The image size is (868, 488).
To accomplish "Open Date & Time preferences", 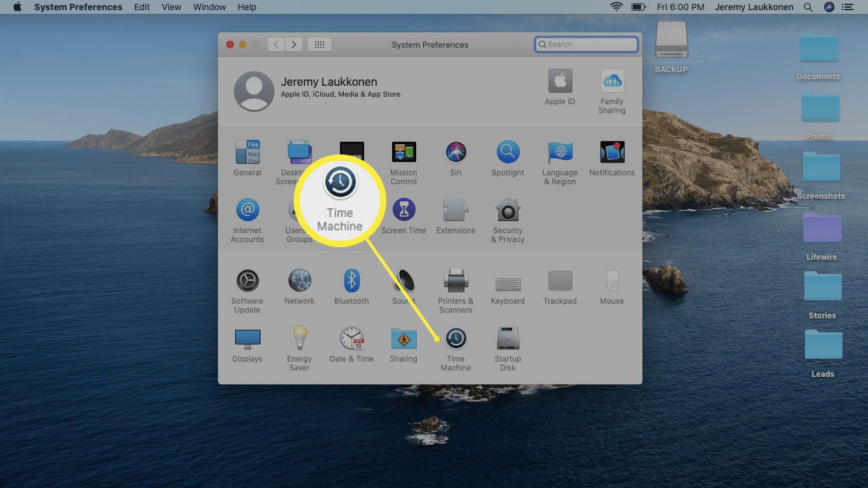I will pyautogui.click(x=351, y=338).
